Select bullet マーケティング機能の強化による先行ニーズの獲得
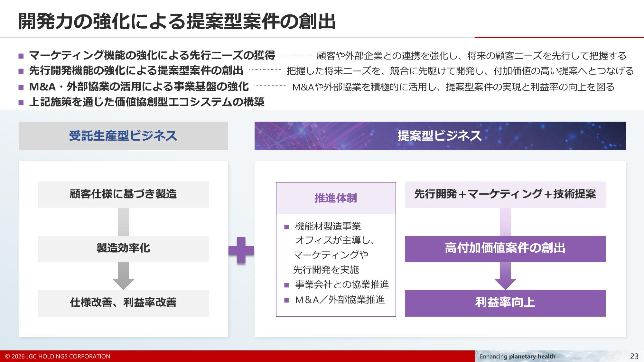This screenshot has height=362, width=644. point(152,56)
